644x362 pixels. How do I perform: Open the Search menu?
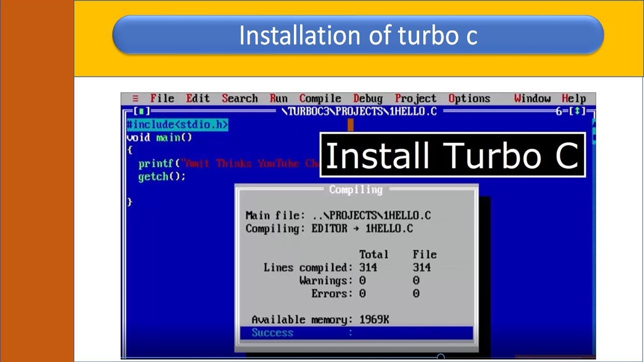pos(239,99)
